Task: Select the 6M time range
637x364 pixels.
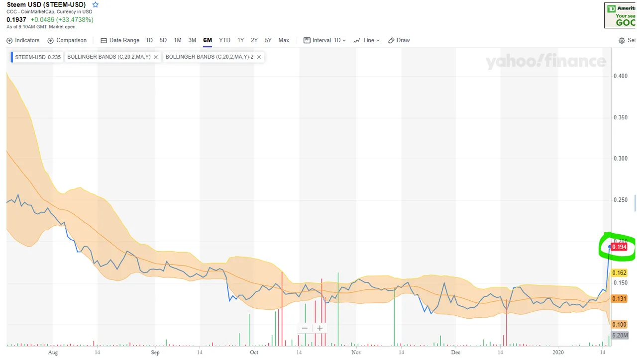Action: click(208, 40)
